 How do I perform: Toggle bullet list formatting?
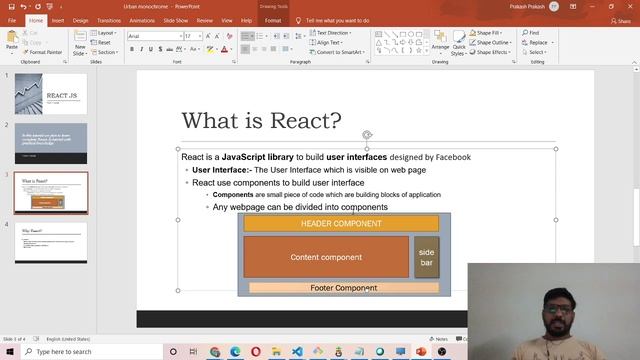coord(245,36)
